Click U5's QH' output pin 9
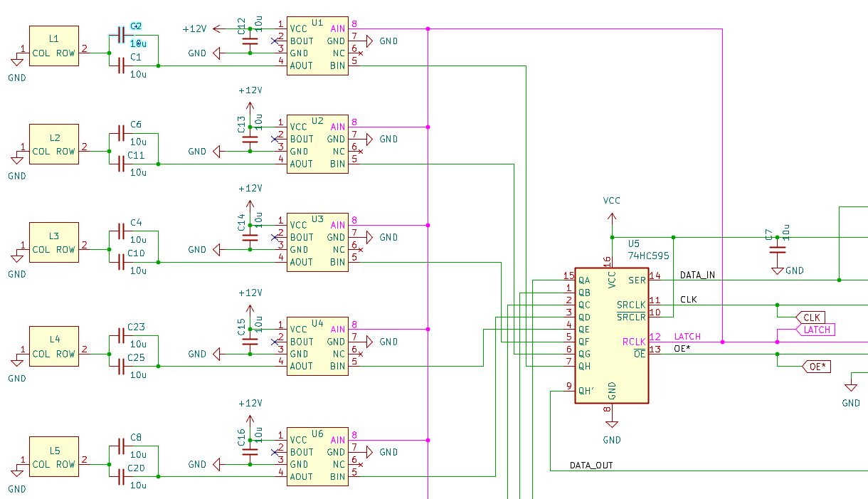 pyautogui.click(x=568, y=390)
